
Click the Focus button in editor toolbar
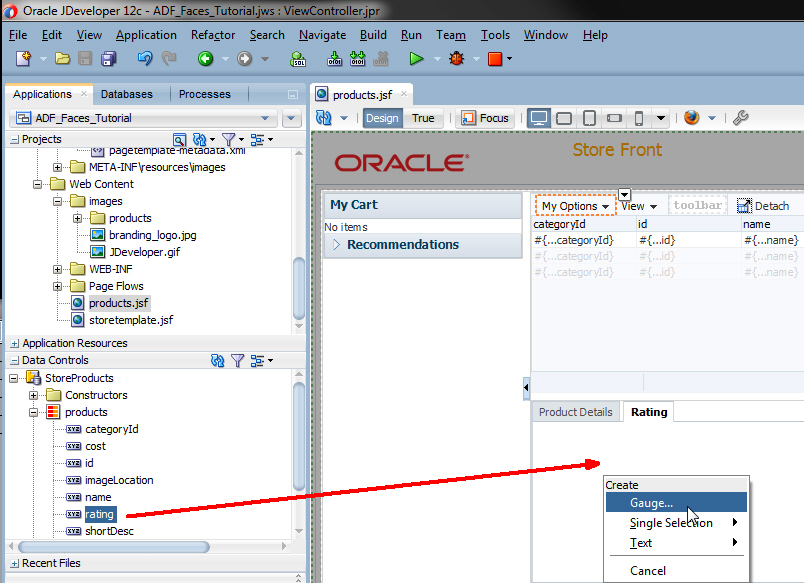coord(485,118)
